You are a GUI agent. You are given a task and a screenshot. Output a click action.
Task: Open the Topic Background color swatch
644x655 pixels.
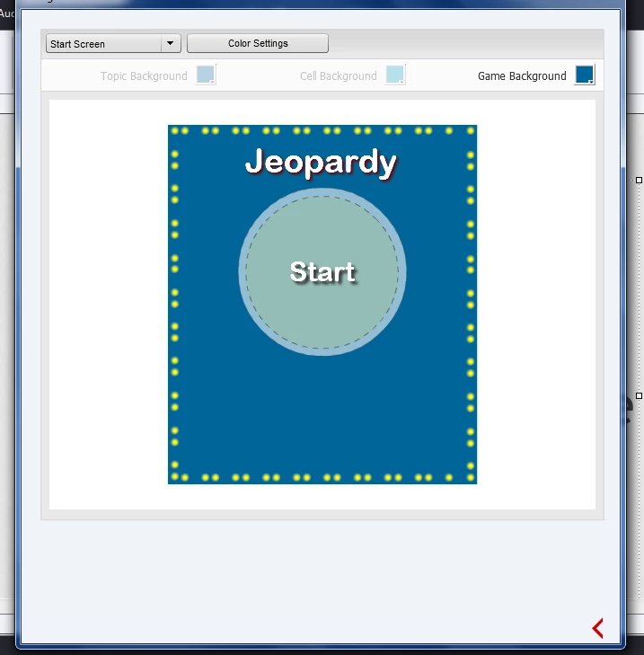pyautogui.click(x=206, y=75)
